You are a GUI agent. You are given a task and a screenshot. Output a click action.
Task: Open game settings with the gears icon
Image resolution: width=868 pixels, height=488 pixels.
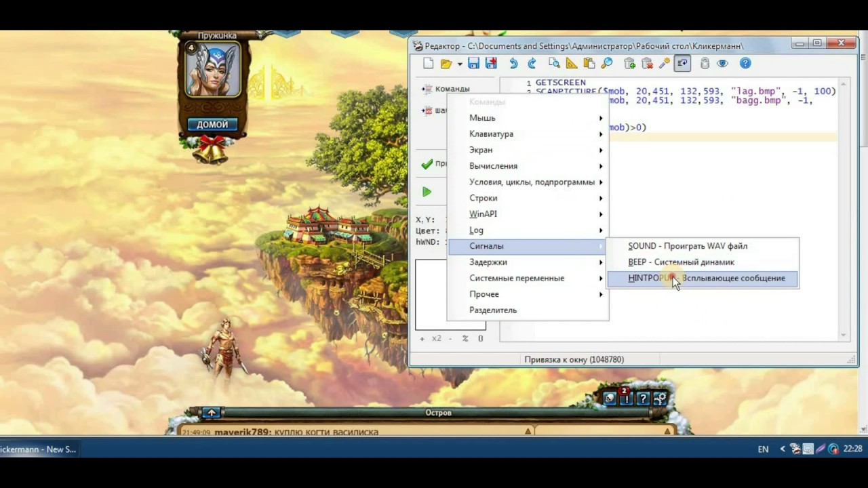[659, 399]
